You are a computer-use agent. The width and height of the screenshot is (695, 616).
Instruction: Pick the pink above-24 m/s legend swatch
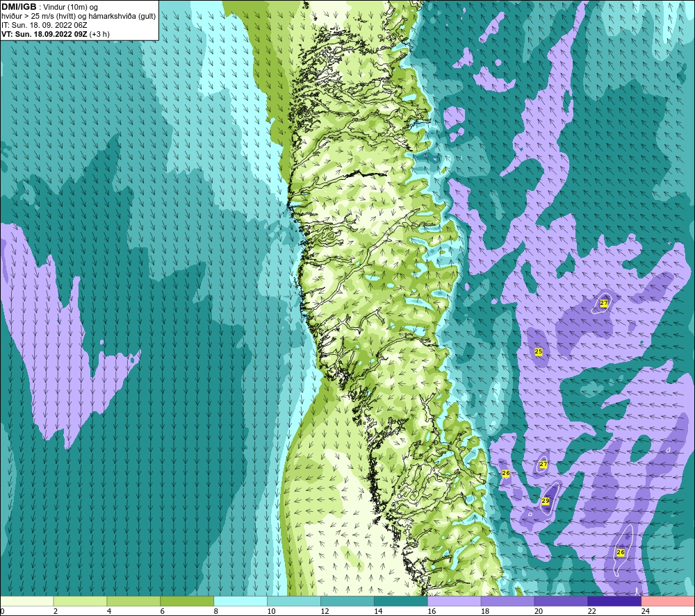668,601
